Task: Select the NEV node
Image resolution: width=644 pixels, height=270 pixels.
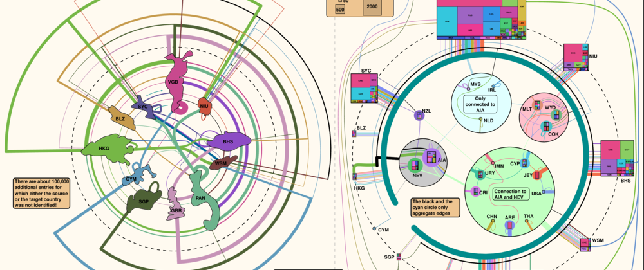Action: (x=417, y=165)
